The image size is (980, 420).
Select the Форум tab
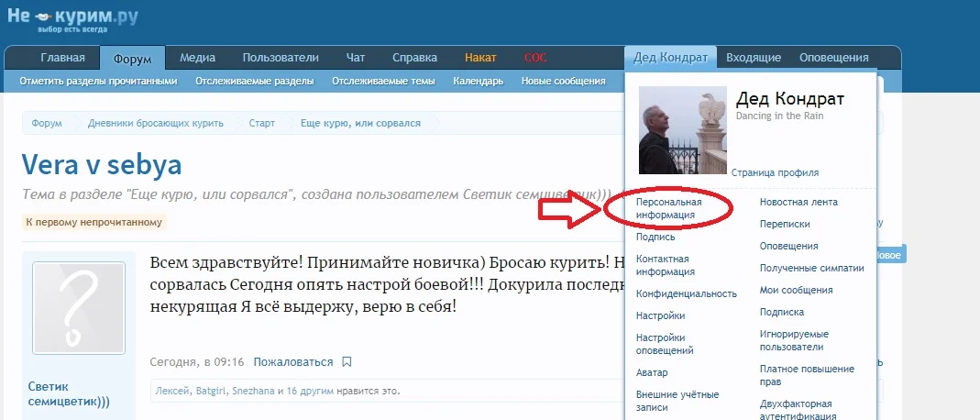[x=133, y=59]
